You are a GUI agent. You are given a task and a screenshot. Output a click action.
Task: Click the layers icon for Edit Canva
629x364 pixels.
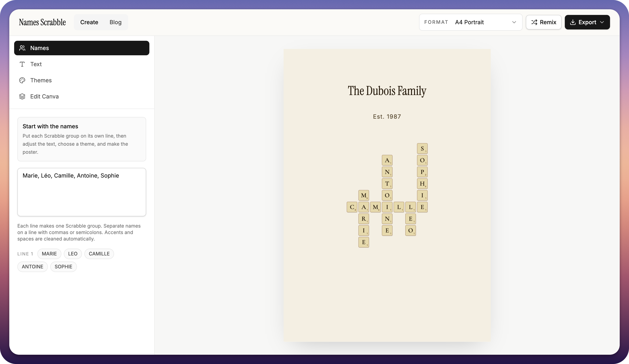[22, 96]
